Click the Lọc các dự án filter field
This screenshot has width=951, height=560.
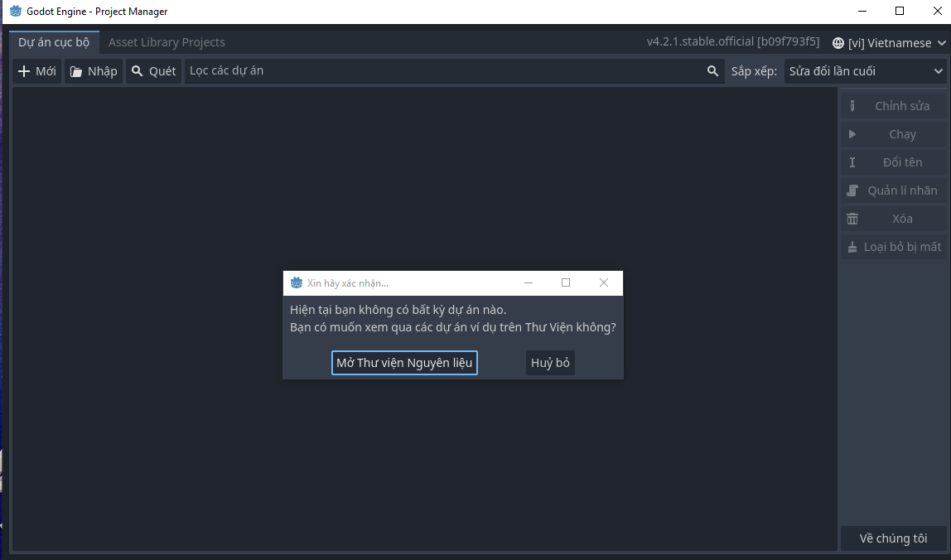(x=443, y=71)
